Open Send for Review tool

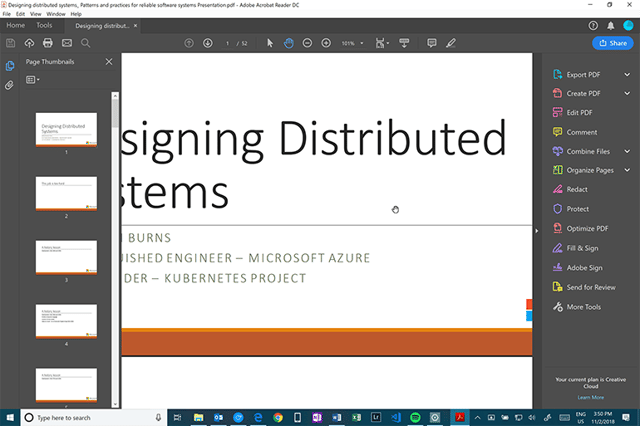[x=584, y=287]
